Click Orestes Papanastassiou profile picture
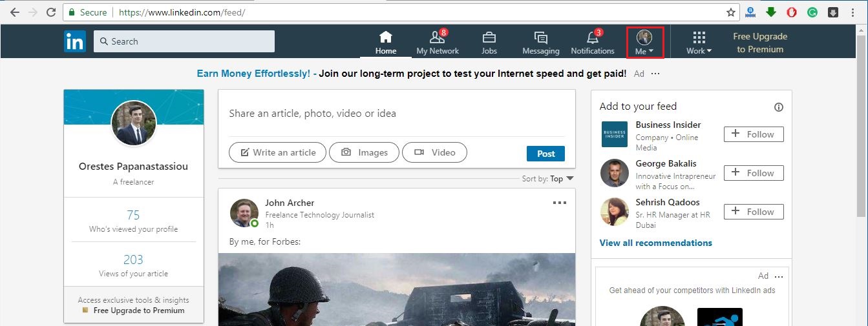This screenshot has height=326, width=868. pos(134,123)
